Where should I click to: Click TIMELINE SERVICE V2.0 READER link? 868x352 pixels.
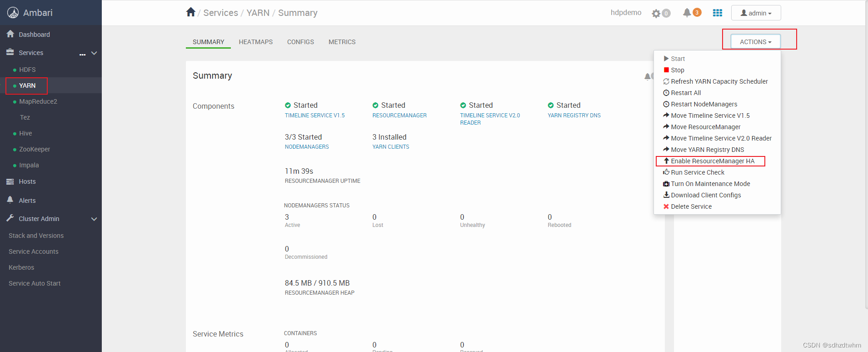(490, 119)
